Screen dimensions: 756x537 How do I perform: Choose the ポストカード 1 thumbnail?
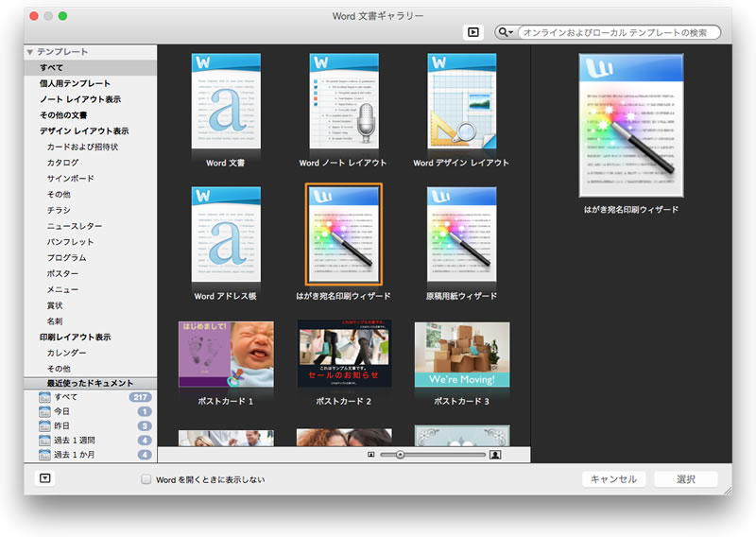(x=226, y=355)
